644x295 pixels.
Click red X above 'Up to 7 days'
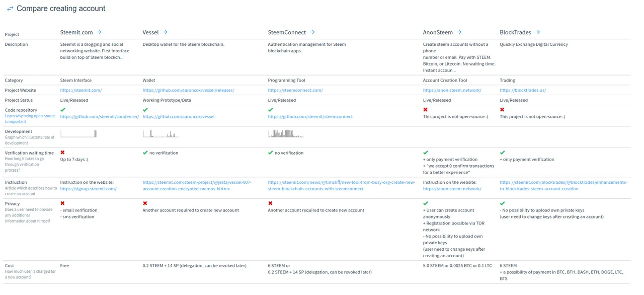click(x=63, y=152)
